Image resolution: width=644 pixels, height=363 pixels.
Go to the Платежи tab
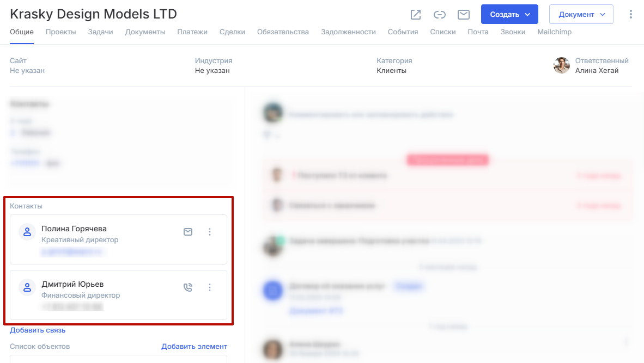coord(192,32)
